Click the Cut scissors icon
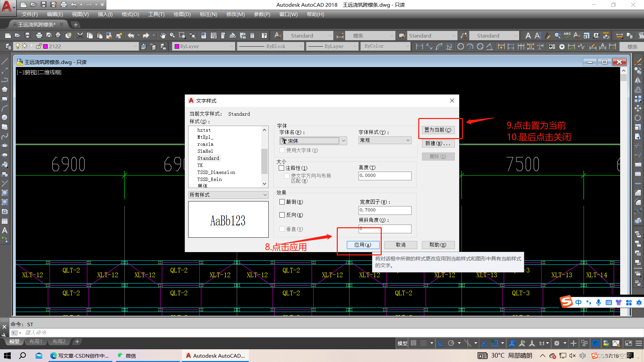This screenshot has width=644, height=362. point(80,36)
